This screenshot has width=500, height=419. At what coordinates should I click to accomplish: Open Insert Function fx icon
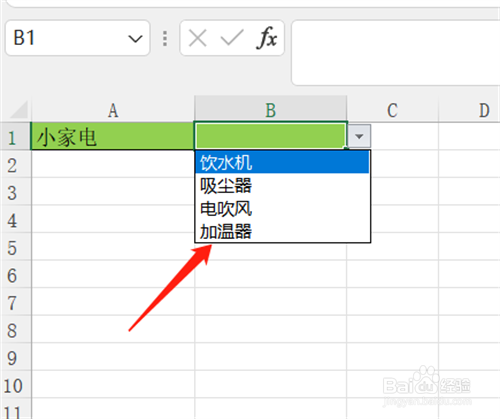[x=267, y=38]
